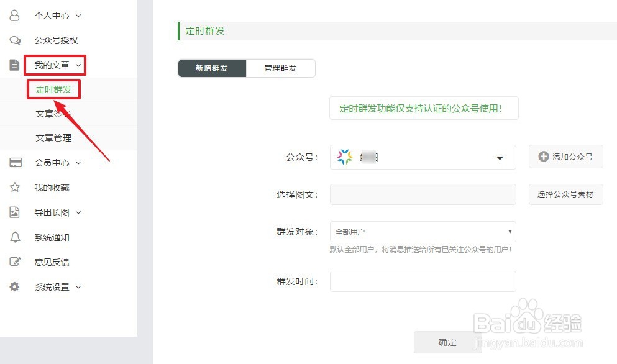Screen dimensions: 617x364
Task: Click the 群发时间 input field
Action: click(423, 281)
